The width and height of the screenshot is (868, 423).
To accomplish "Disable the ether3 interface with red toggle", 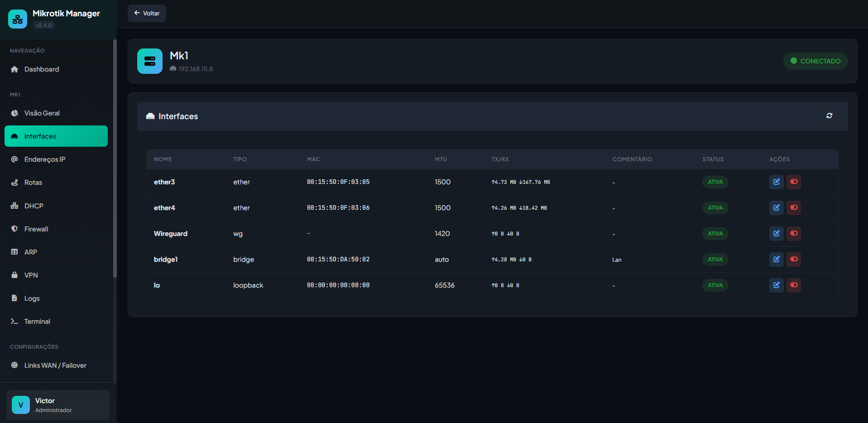I will pos(794,182).
